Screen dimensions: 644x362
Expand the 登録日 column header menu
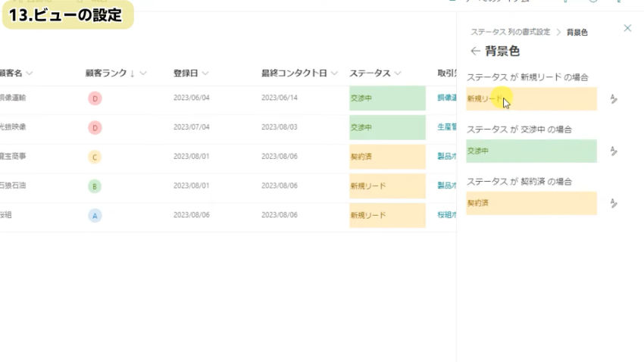coord(205,73)
